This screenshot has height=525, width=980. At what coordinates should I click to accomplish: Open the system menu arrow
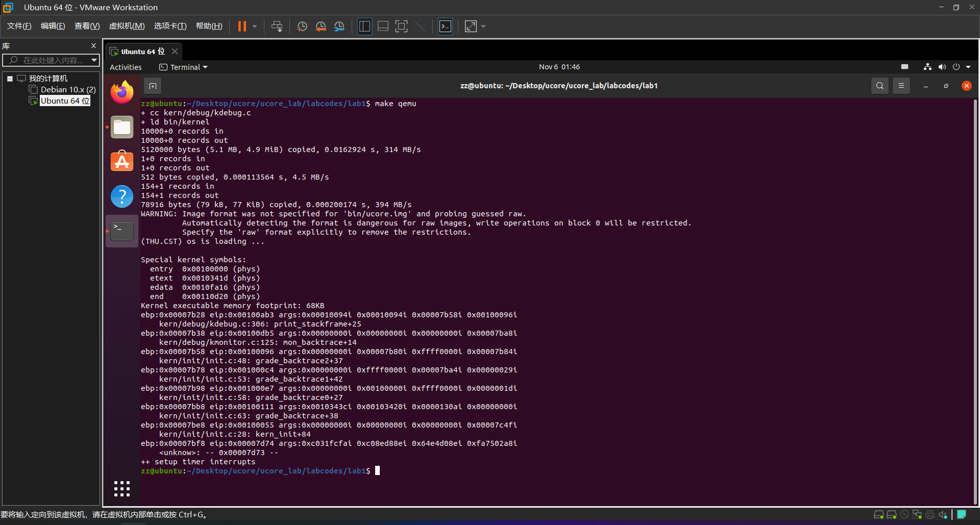tap(968, 67)
